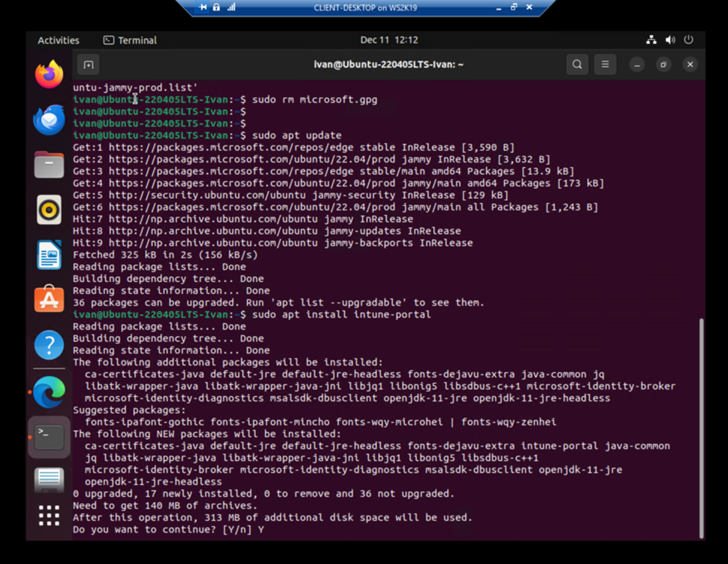
Task: Click the 'Do you want to continue?' prompt
Action: click(168, 530)
